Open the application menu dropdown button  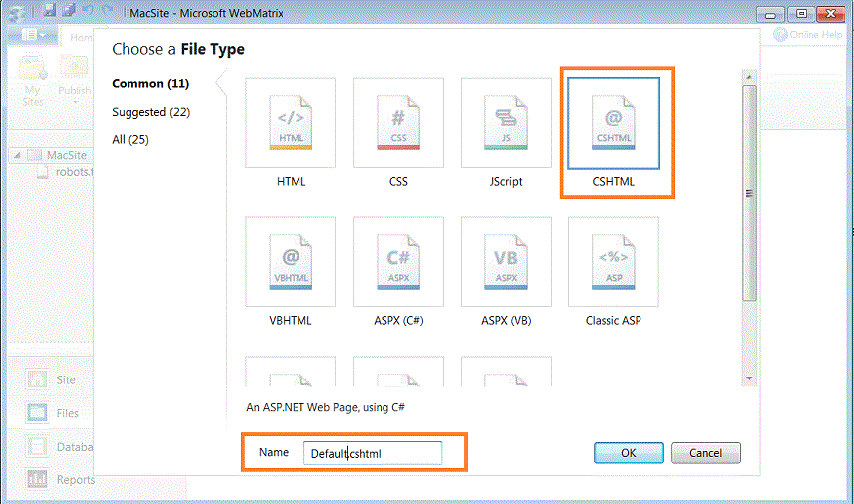click(x=33, y=35)
